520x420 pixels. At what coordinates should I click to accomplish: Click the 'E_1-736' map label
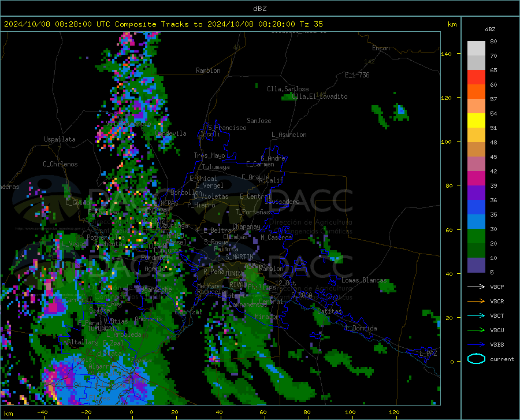357,75
